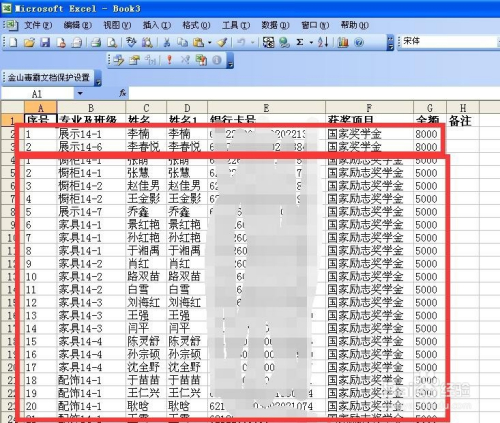Open the Name Box dropdown arrow
Viewport: 500px width, 423px height.
tap(80, 94)
